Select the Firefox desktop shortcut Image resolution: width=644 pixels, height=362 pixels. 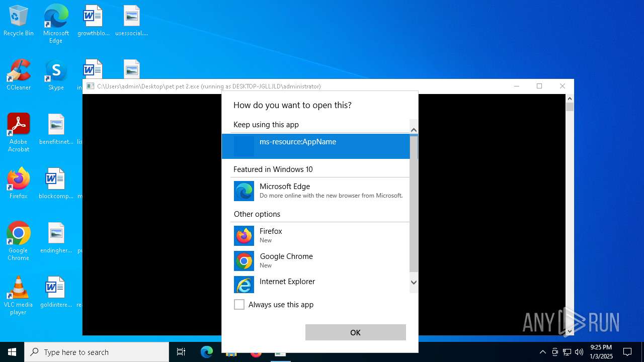[x=19, y=184]
